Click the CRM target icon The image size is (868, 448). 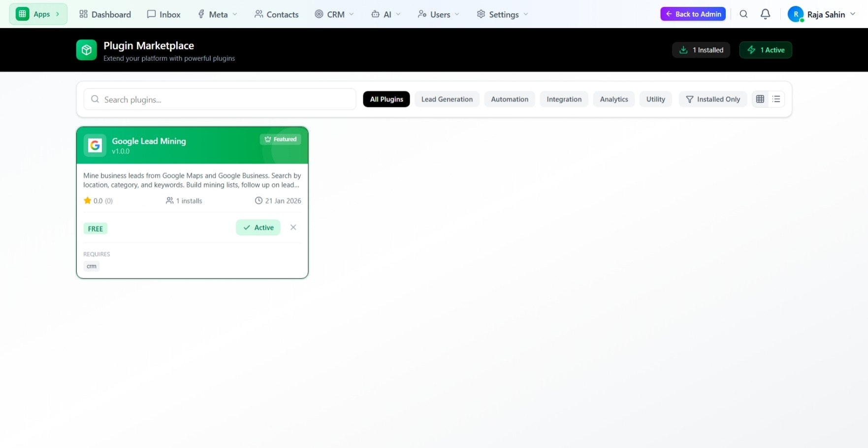tap(319, 14)
